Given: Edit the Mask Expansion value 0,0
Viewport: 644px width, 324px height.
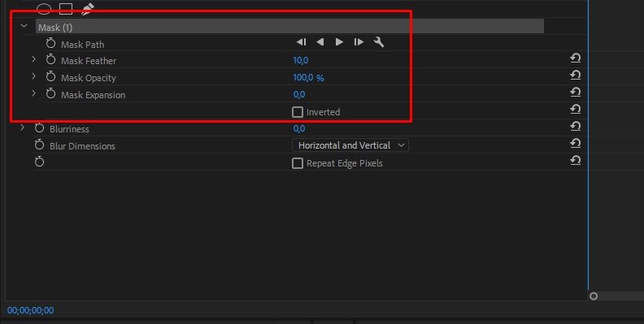Looking at the screenshot, I should (299, 94).
